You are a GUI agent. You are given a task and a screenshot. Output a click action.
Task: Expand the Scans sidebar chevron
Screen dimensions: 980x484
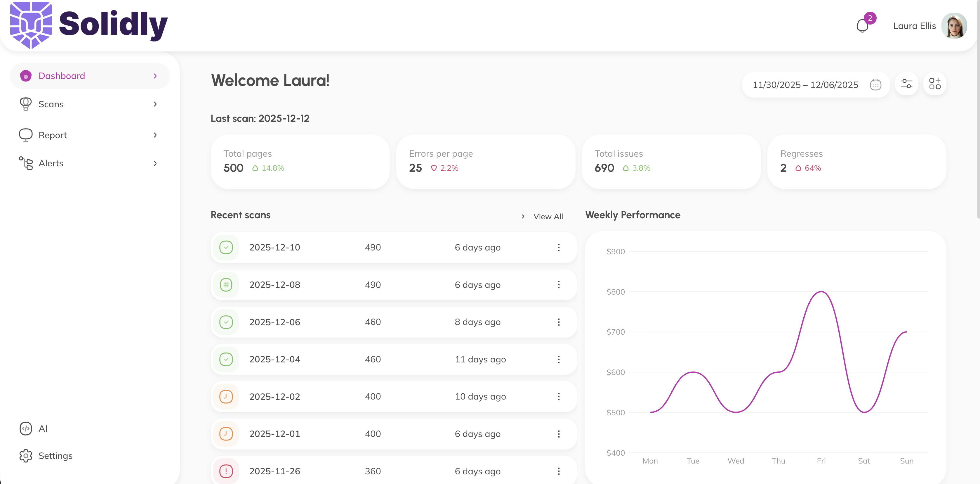tap(155, 104)
